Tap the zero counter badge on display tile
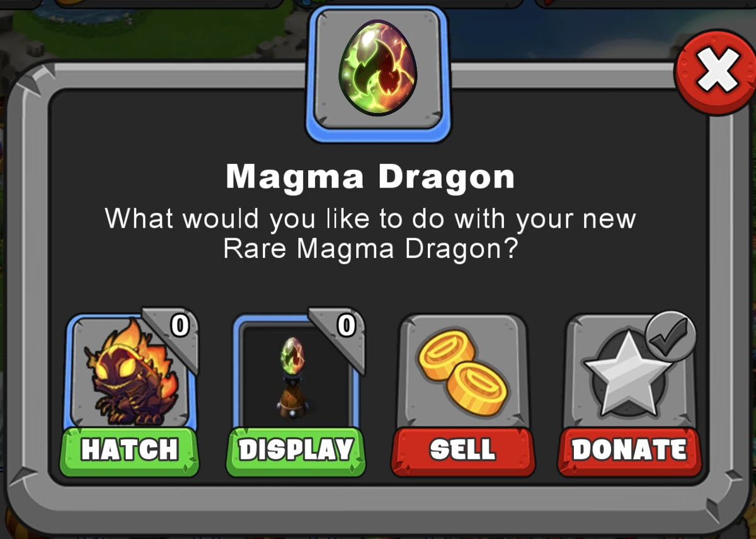Viewport: 756px width, 539px height. coord(345,325)
